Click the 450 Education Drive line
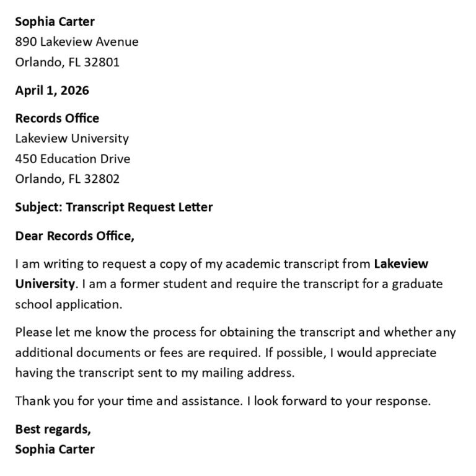 [73, 159]
